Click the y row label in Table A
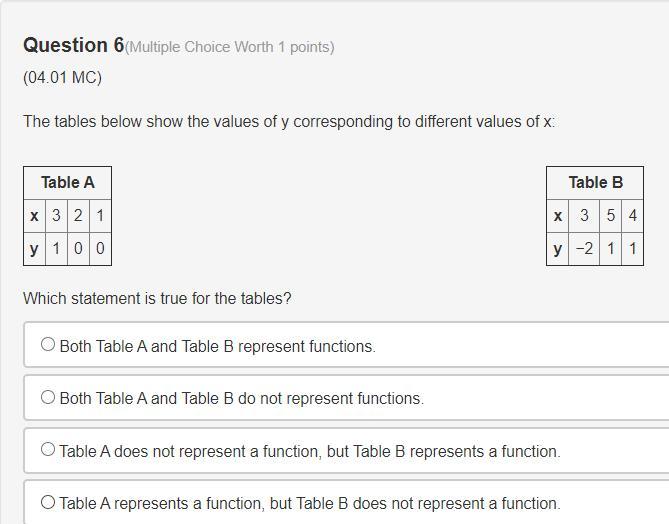Screen dimensions: 669x524 pos(34,248)
